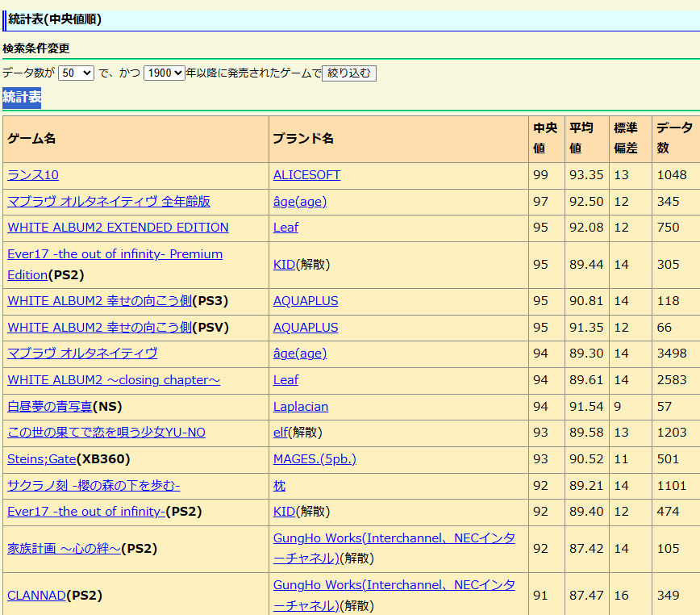Click the 枕 brand link

coord(279,486)
